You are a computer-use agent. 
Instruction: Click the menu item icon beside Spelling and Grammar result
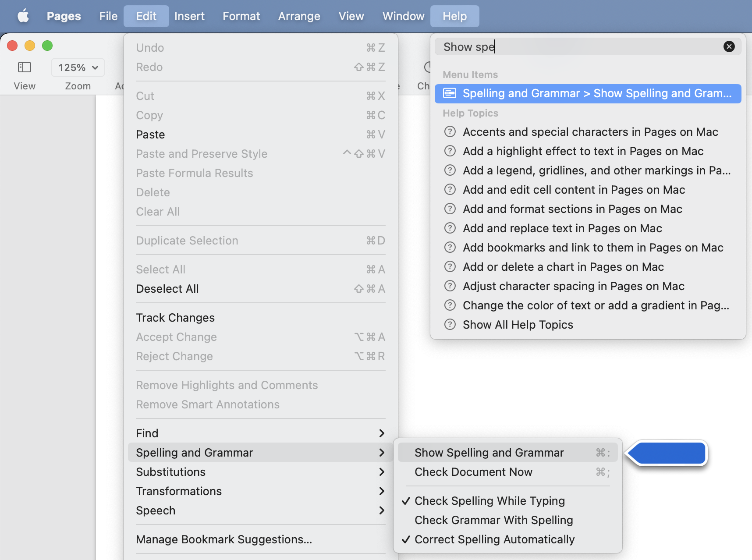tap(450, 93)
